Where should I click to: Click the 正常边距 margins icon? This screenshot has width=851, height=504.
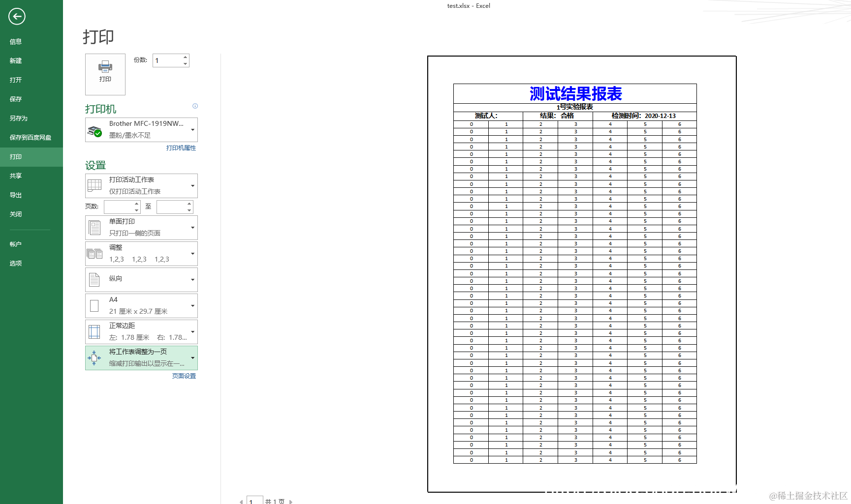click(94, 330)
